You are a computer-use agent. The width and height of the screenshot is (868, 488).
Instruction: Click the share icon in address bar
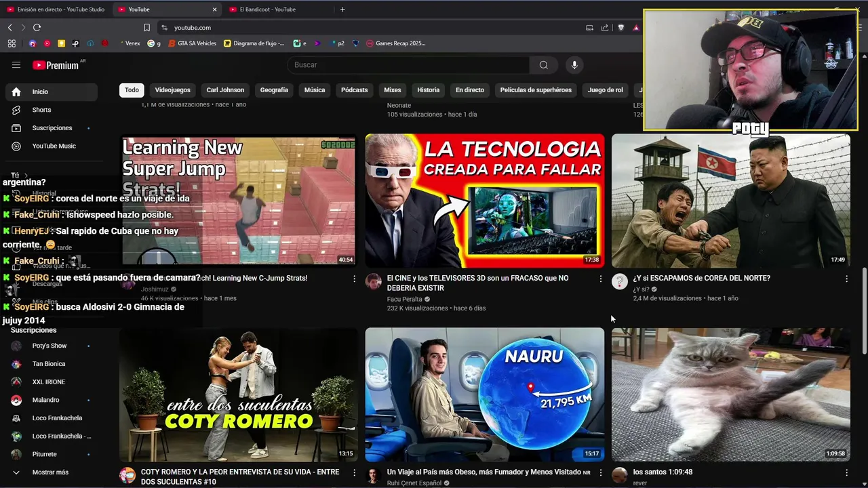click(x=605, y=28)
